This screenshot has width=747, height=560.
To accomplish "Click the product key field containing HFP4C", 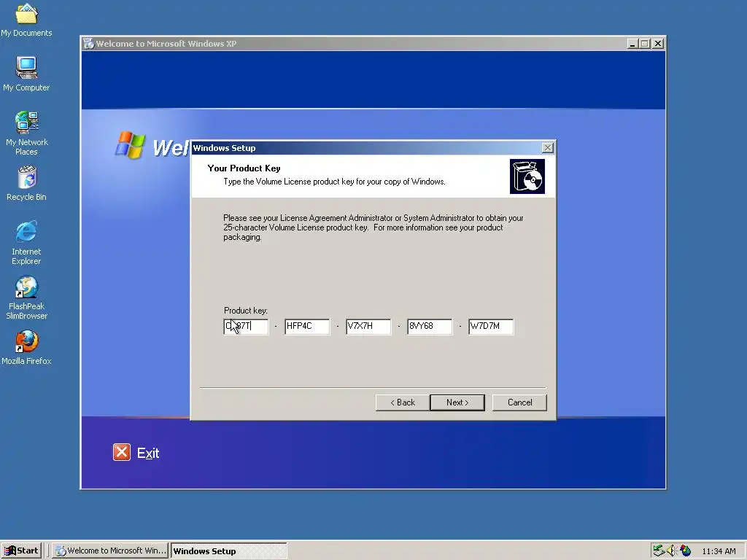I will (307, 327).
